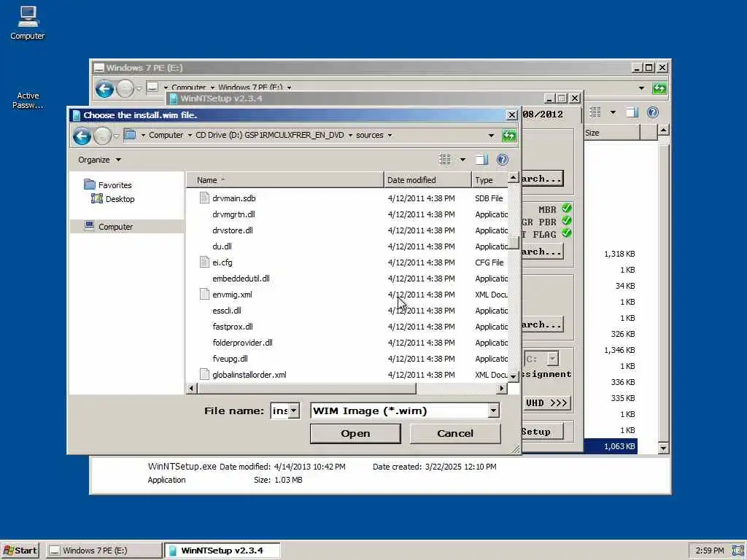Click the Setup button in WinNTSetup
Viewport: 747px width, 560px height.
(543, 432)
